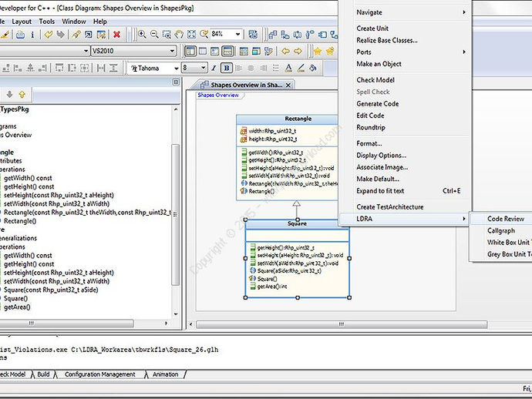This screenshot has height=399, width=532.
Task: Click the Zoom In magnifier icon
Action: 142,34
